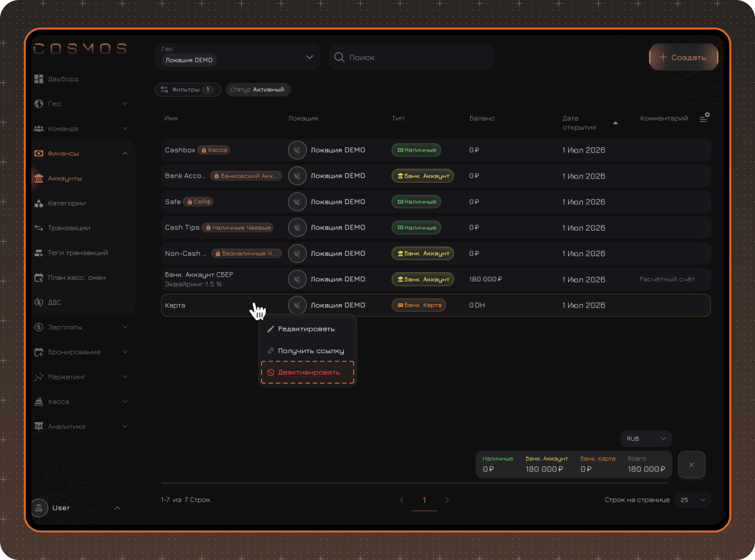
Task: Click location logo in Cashbox row
Action: (x=297, y=150)
